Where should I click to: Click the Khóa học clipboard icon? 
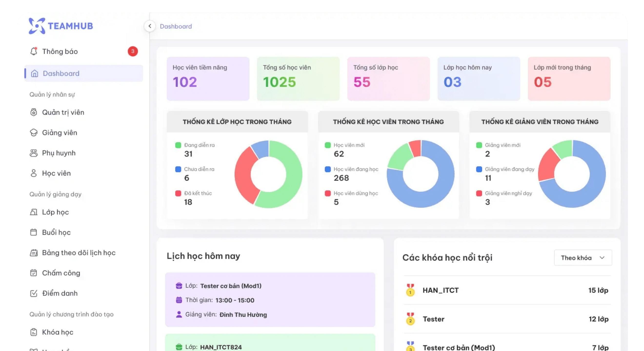coord(34,332)
